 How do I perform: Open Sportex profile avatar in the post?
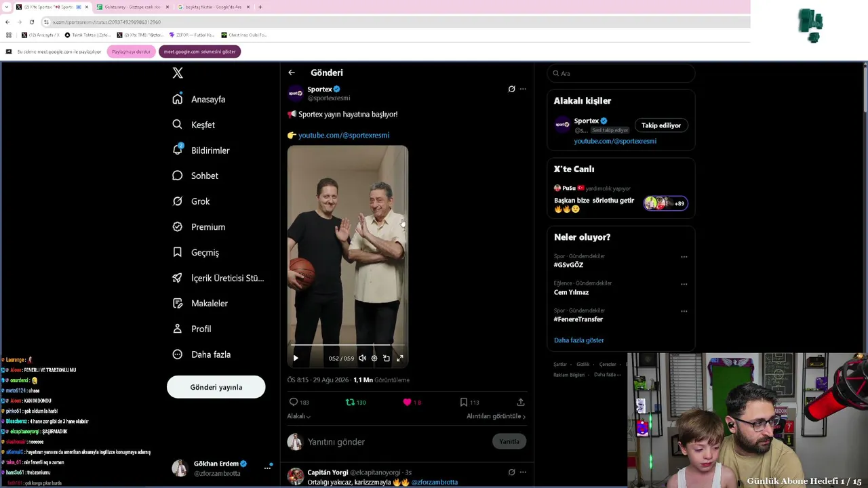click(x=296, y=94)
